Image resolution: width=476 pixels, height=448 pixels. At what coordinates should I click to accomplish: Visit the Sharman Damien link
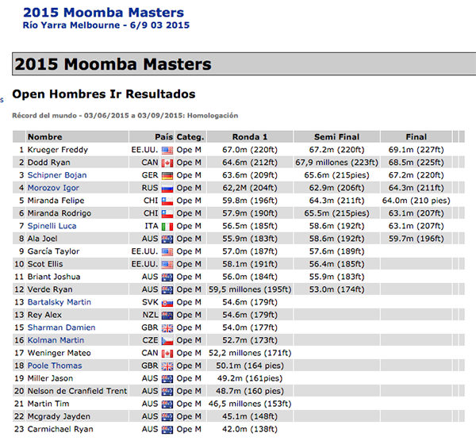[61, 327]
